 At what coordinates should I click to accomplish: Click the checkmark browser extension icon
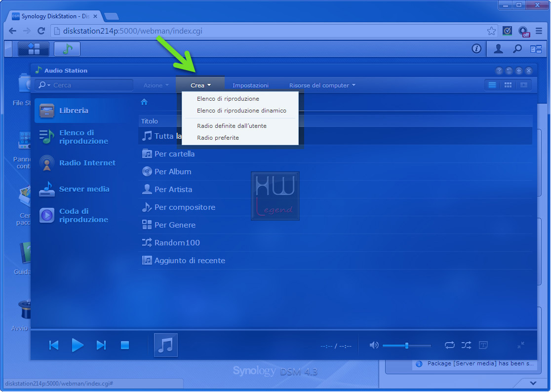507,31
